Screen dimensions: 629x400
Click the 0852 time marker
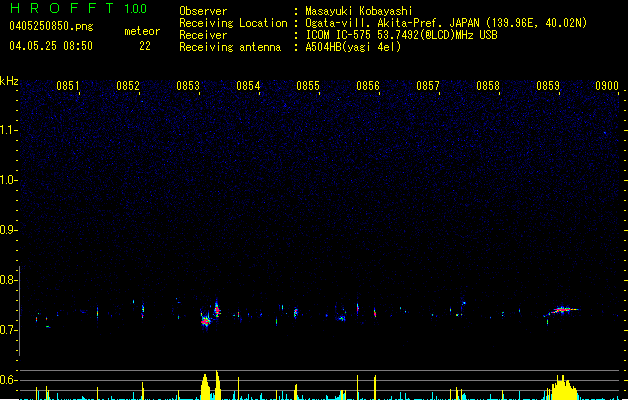pyautogui.click(x=128, y=86)
